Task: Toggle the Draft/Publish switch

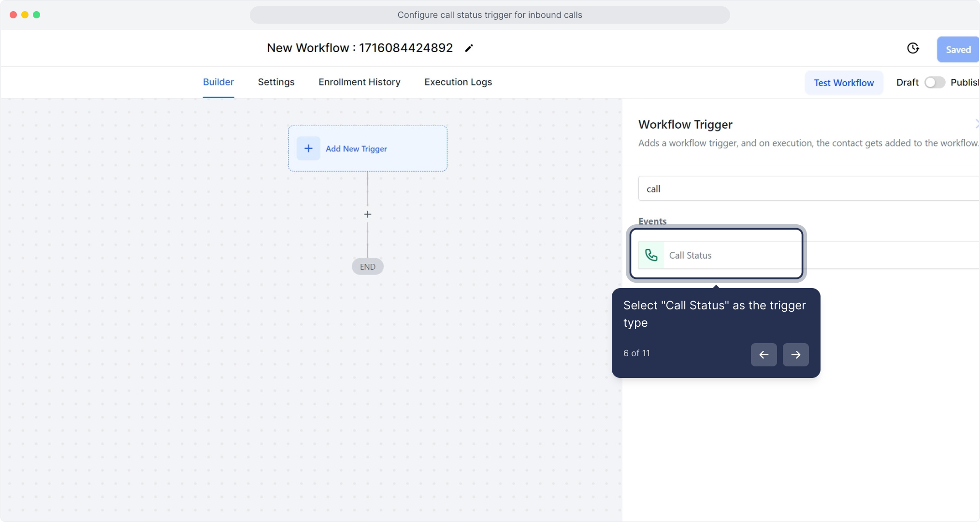Action: tap(935, 83)
